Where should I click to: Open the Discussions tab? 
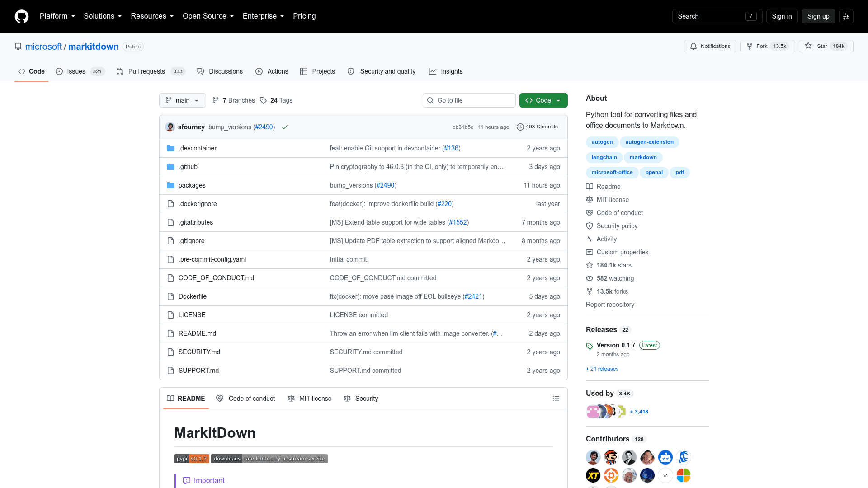click(220, 71)
